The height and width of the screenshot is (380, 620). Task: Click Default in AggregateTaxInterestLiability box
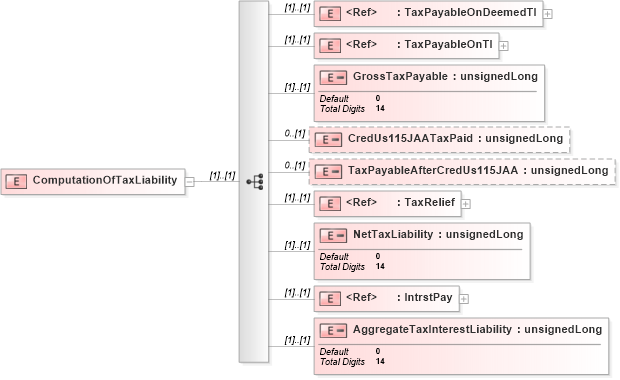[x=334, y=352]
